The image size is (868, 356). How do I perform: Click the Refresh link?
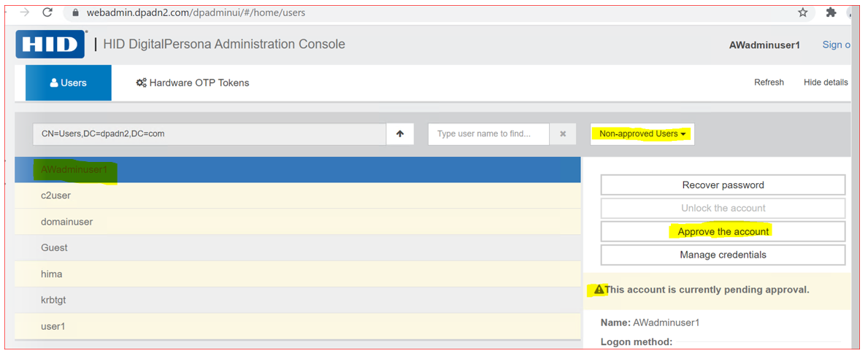769,82
